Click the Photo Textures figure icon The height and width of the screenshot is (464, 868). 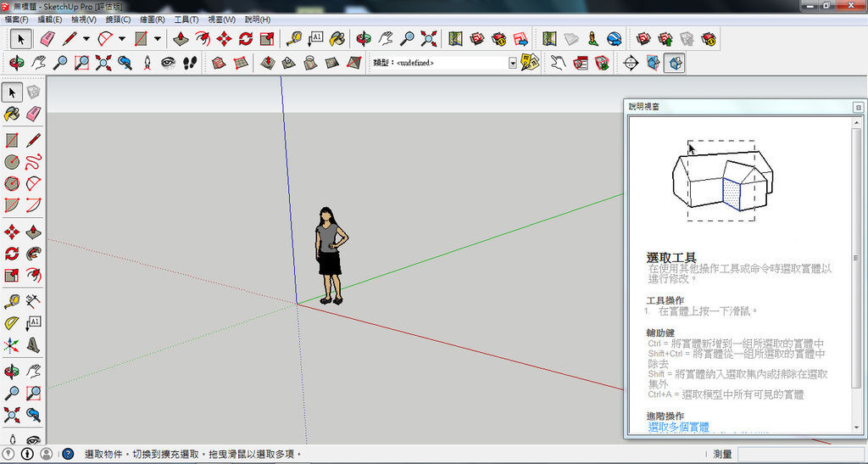point(593,39)
